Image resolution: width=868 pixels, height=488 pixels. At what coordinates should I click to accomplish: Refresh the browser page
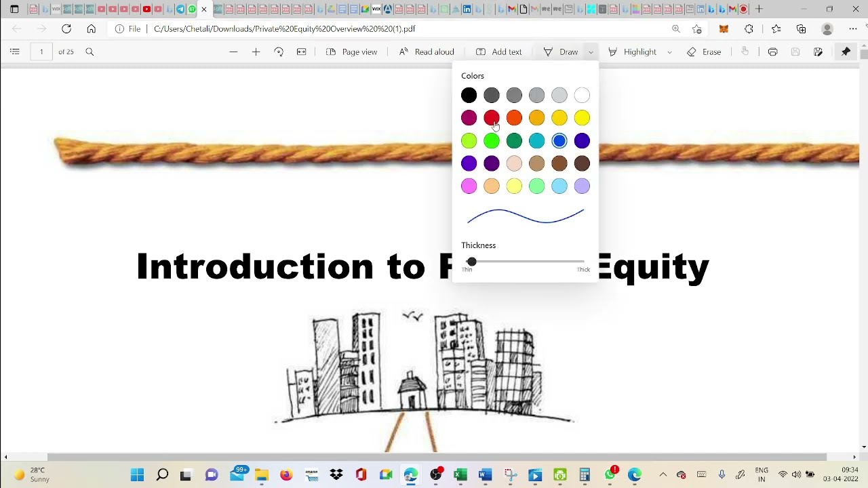(x=66, y=28)
